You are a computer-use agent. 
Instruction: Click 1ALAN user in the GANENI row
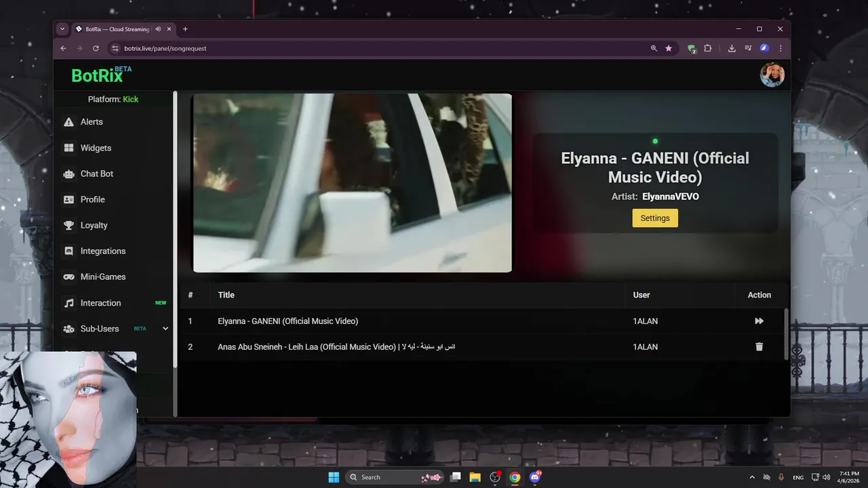pos(646,321)
